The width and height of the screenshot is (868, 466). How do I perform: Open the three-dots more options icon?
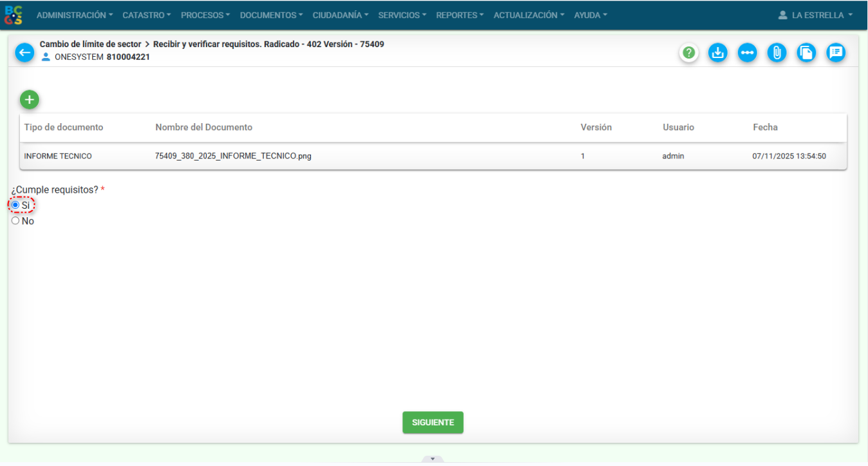[x=747, y=53]
